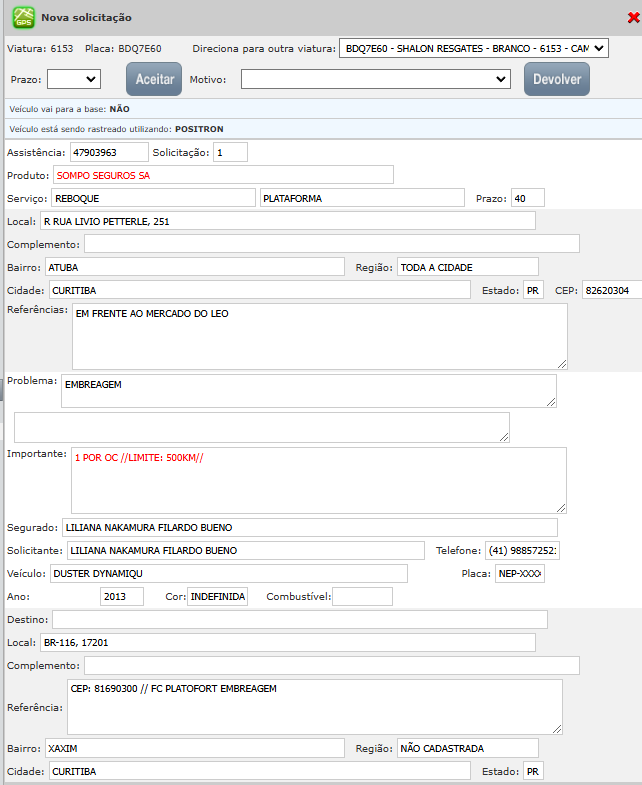Click the Veículo field DUSTER DYNAMIQU
Viewport: 642px width, 785px height.
pyautogui.click(x=228, y=573)
